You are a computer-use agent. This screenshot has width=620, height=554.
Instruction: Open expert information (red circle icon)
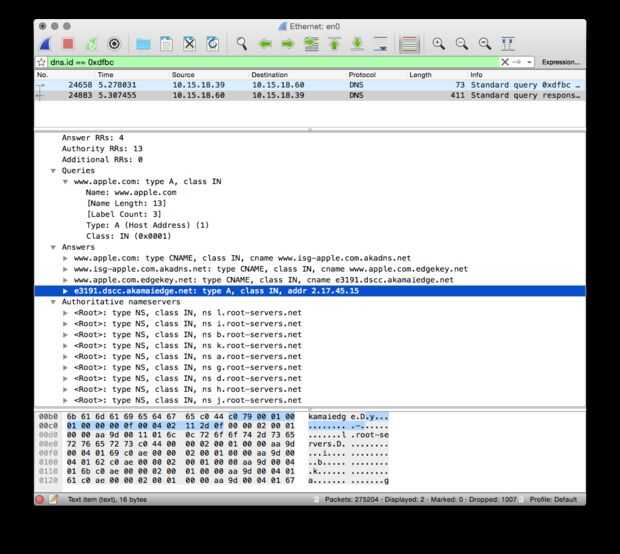[40, 499]
